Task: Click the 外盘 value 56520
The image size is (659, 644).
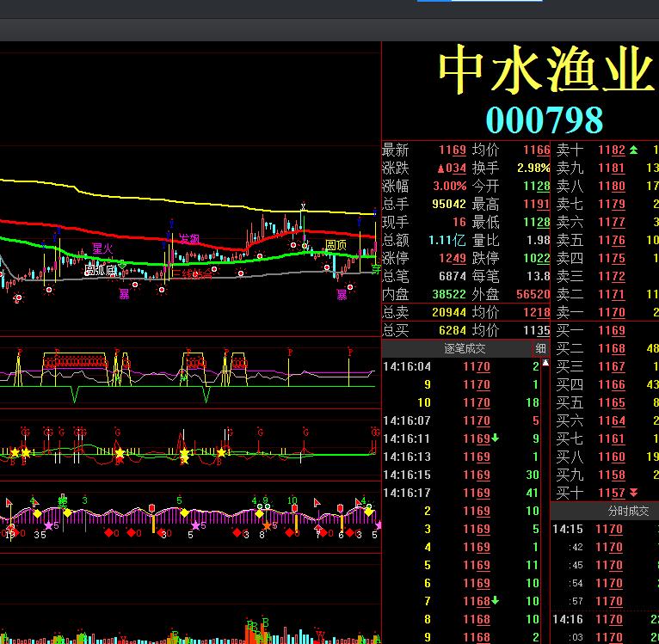Action: tap(533, 294)
